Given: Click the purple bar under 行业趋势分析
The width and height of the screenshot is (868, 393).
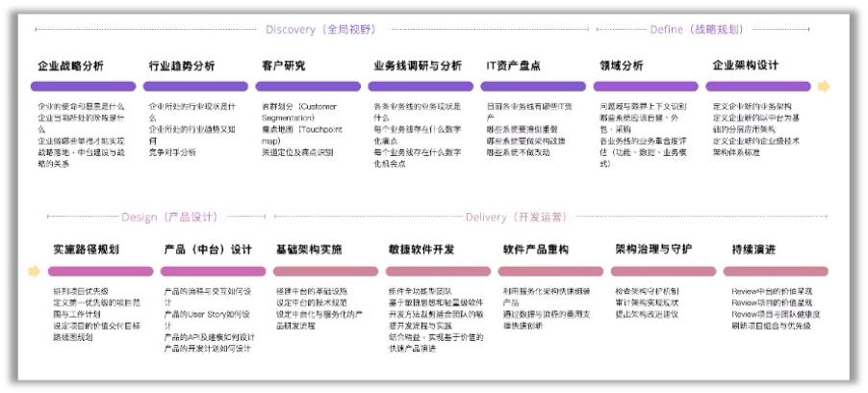Looking at the screenshot, I should [195, 87].
